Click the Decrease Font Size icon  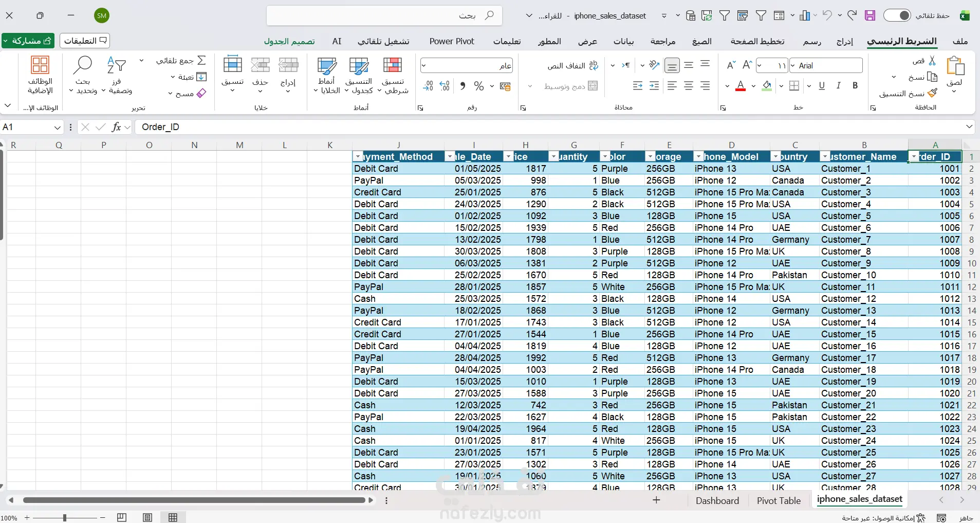(731, 65)
